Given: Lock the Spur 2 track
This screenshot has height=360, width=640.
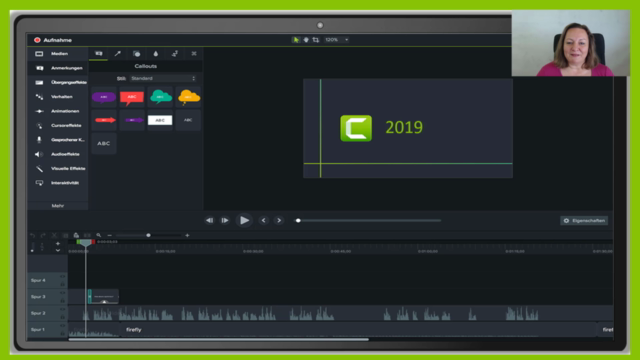Looking at the screenshot, I should click(62, 317).
